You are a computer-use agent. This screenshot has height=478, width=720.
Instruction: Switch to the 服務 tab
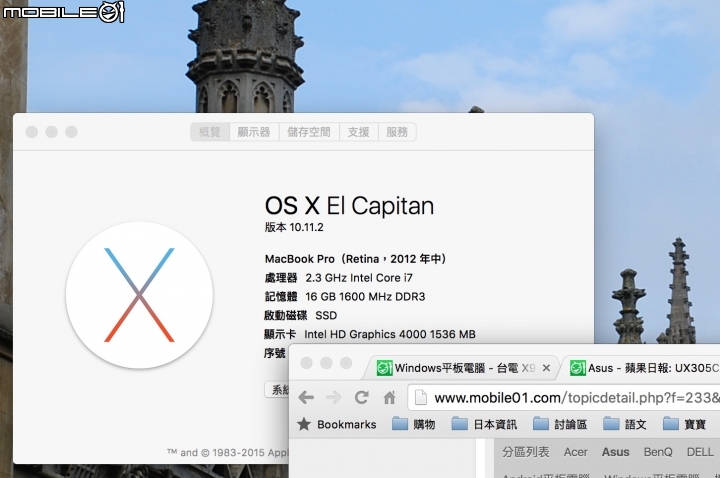click(x=397, y=132)
